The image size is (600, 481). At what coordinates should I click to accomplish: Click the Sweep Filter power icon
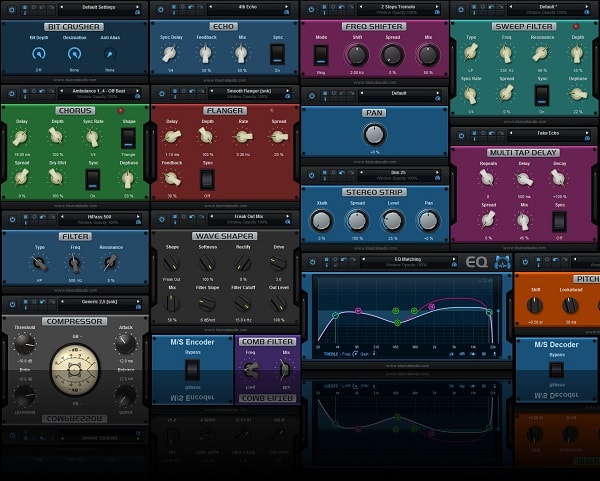point(461,10)
